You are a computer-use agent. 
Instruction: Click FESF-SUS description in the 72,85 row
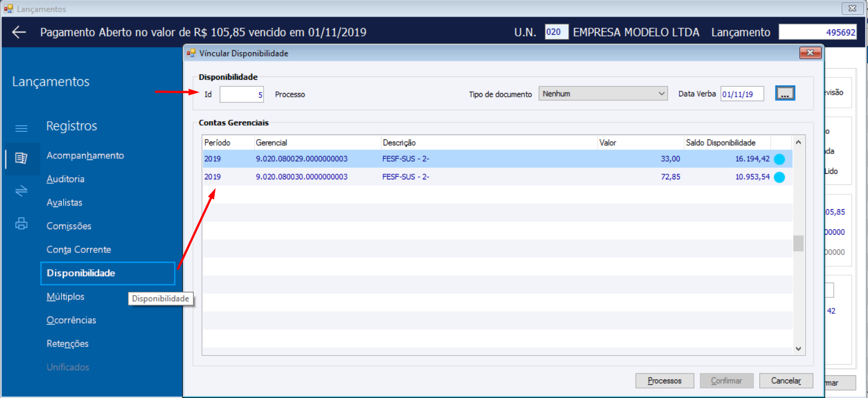pos(406,178)
